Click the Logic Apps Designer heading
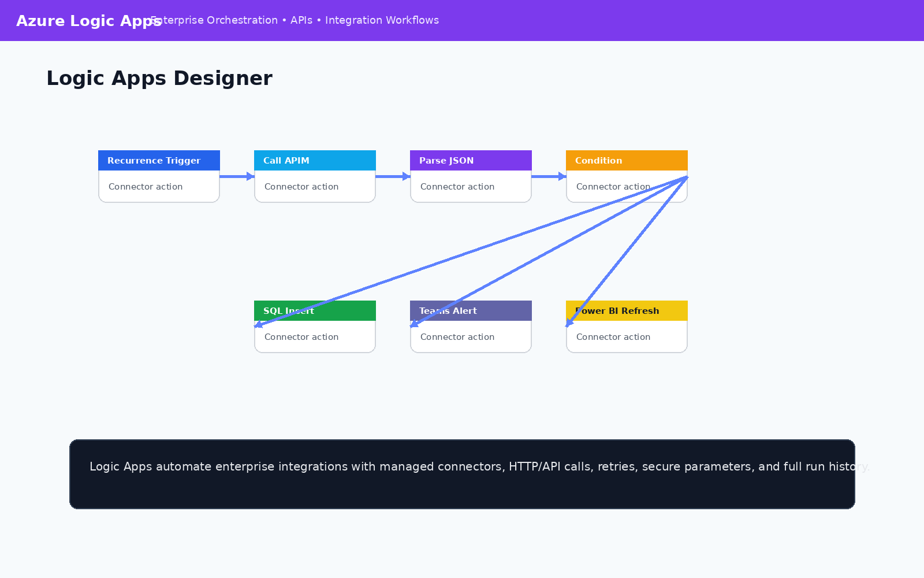 [159, 78]
